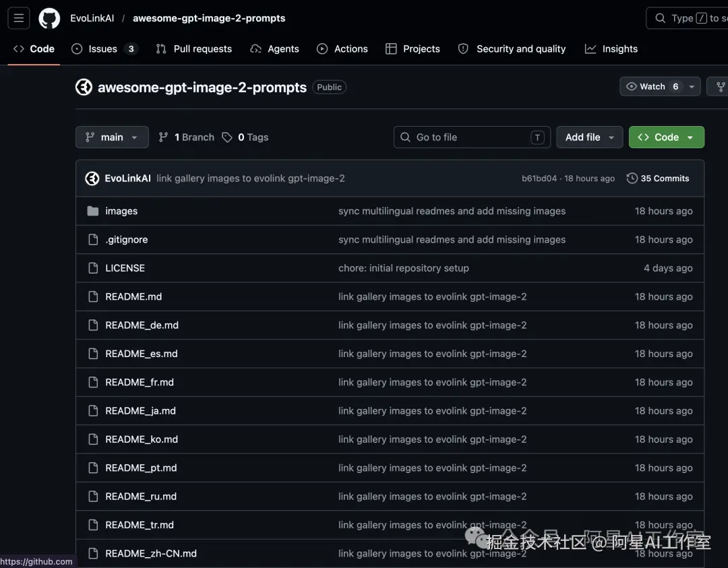The width and height of the screenshot is (728, 568).
Task: Open the Pull requests tab
Action: 194,49
